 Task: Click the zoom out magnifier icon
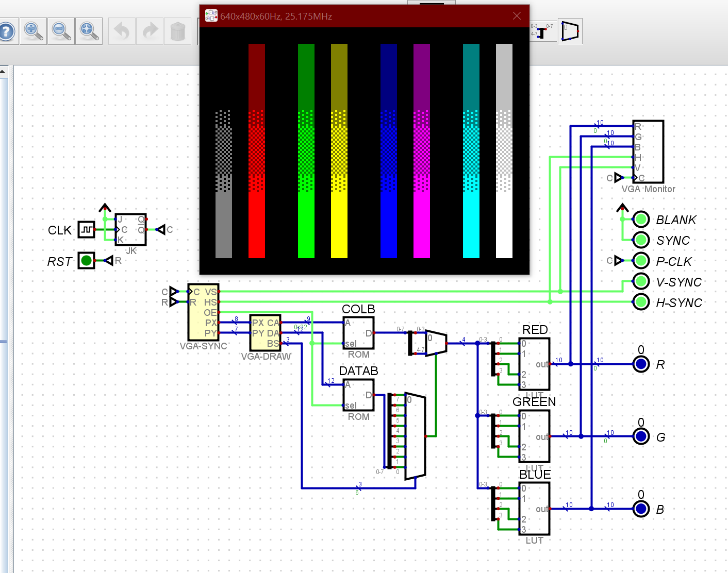pos(61,31)
